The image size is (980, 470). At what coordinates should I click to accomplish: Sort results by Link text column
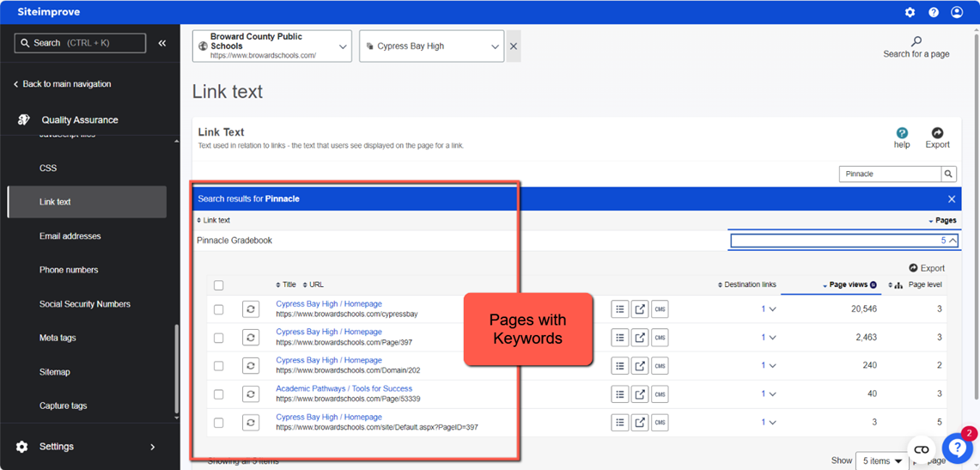[213, 221]
